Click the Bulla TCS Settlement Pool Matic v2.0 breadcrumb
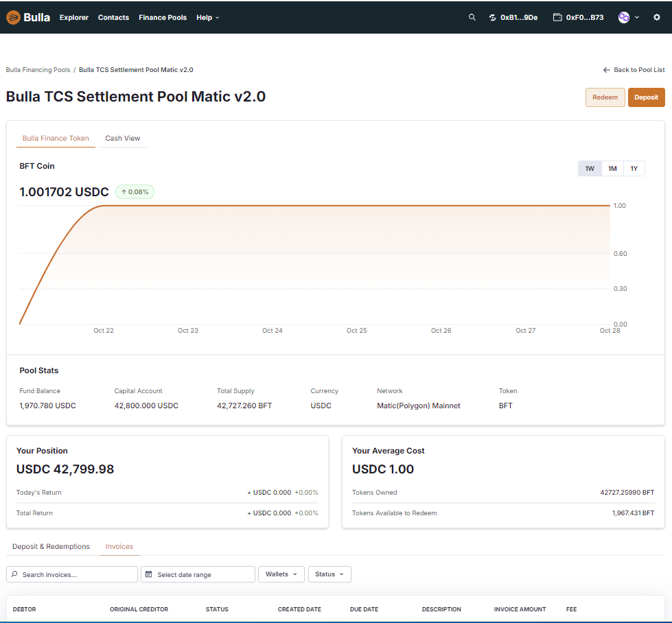This screenshot has width=672, height=623. point(136,70)
